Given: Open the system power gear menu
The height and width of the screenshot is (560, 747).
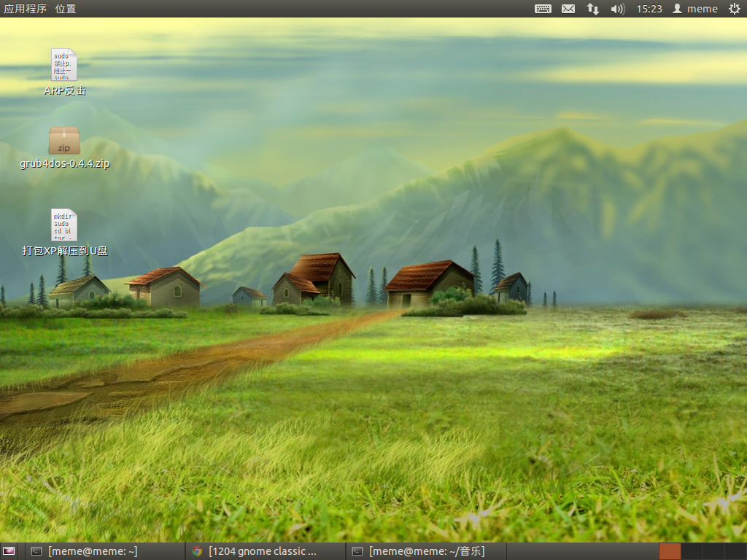Looking at the screenshot, I should point(734,9).
